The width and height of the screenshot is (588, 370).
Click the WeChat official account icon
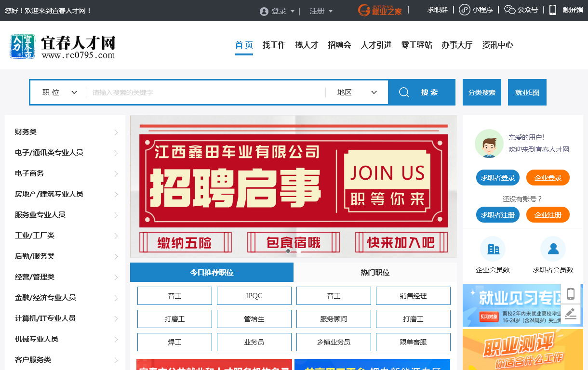(x=509, y=10)
